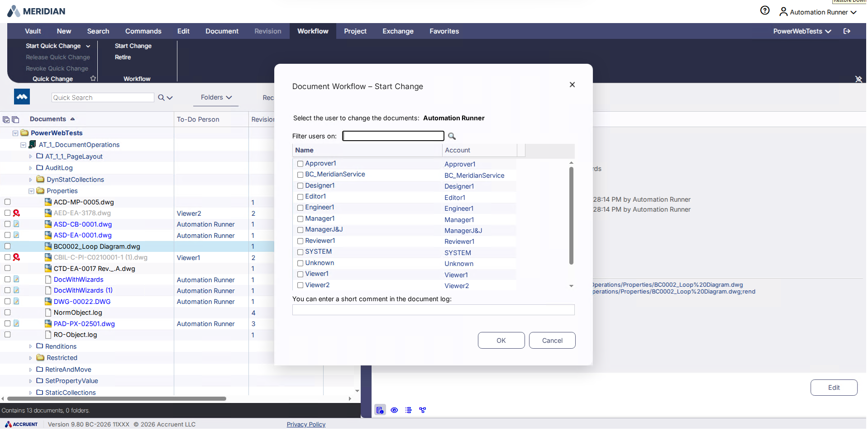868x431 pixels.
Task: Confirm the dialog with OK
Action: [x=501, y=341]
